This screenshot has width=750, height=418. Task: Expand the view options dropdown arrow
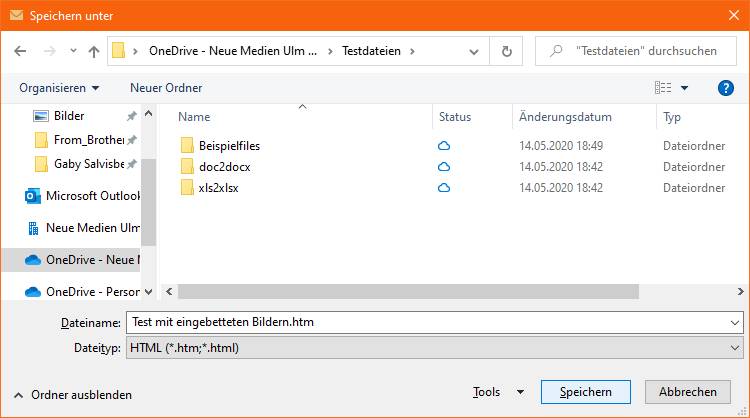[685, 88]
